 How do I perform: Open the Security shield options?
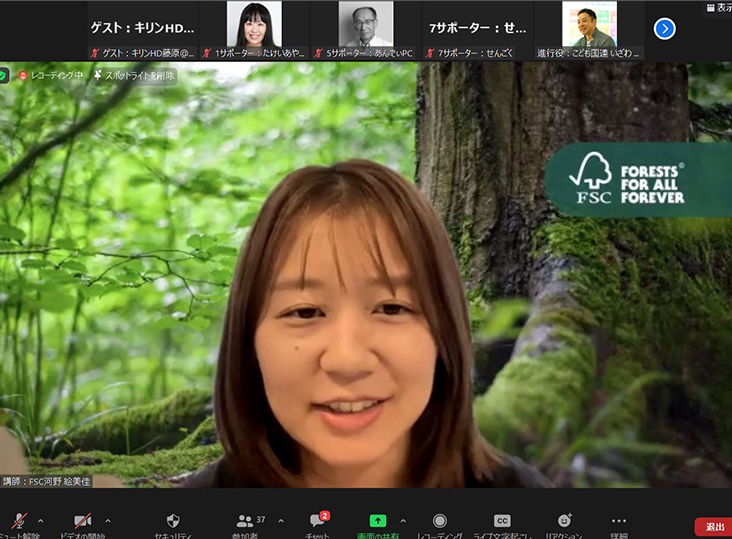173,521
